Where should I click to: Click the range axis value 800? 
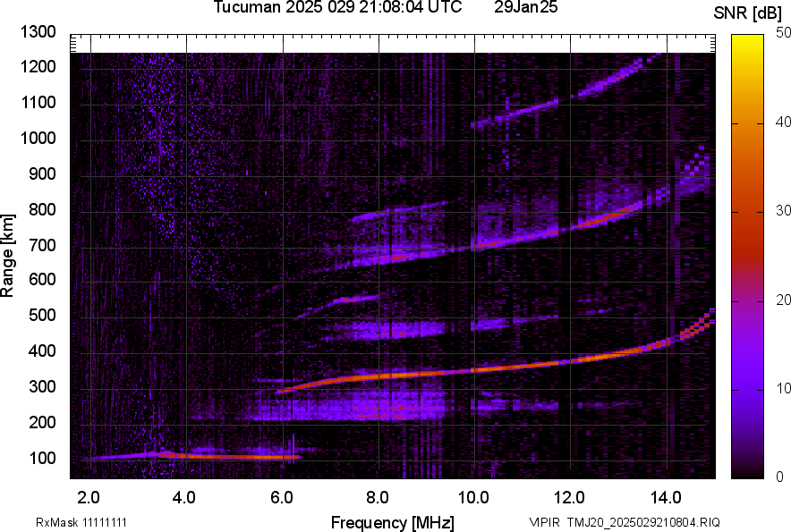[42, 209]
